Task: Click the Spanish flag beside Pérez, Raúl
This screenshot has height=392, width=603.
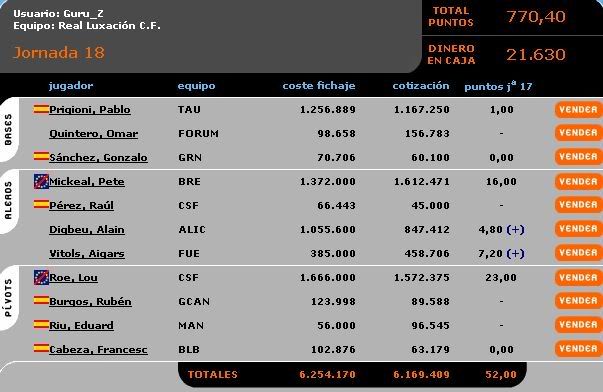Action: [x=41, y=204]
